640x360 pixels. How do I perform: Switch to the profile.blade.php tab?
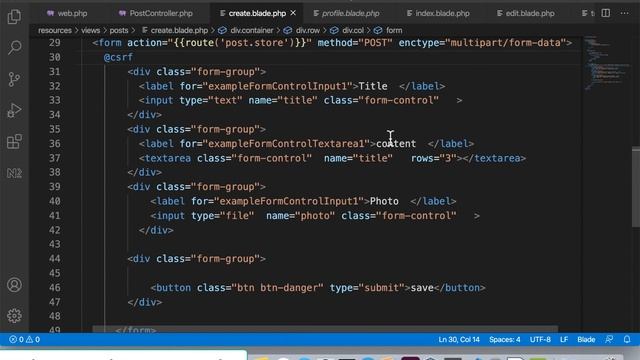click(347, 13)
